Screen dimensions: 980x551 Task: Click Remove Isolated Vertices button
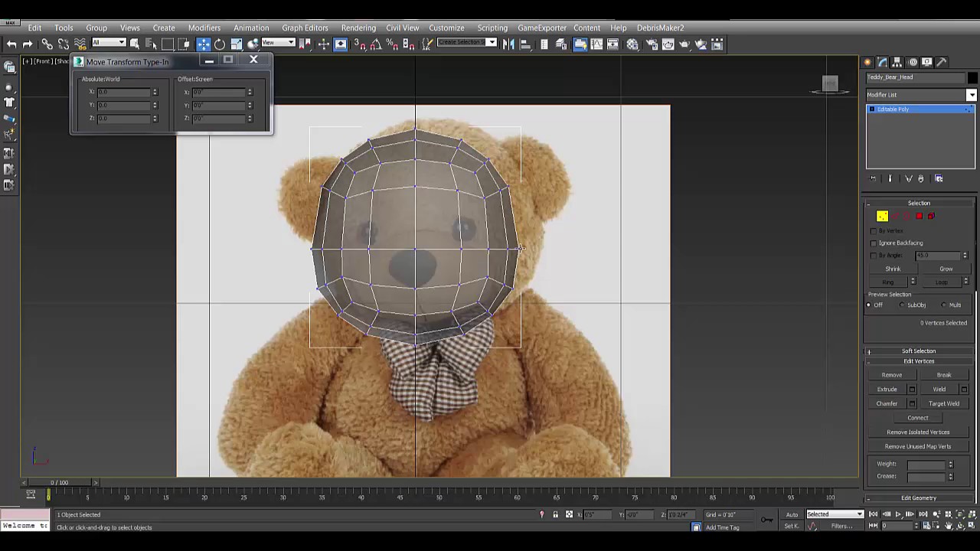[x=918, y=432]
